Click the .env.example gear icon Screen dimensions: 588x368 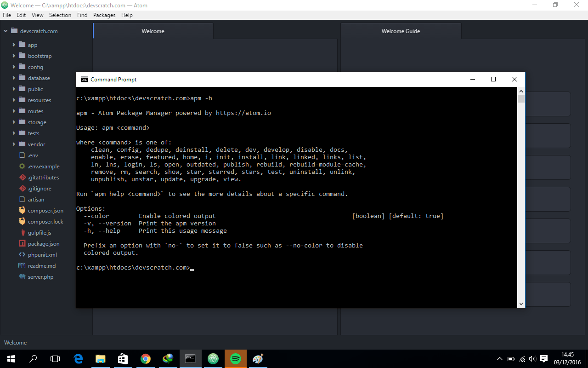coord(22,166)
